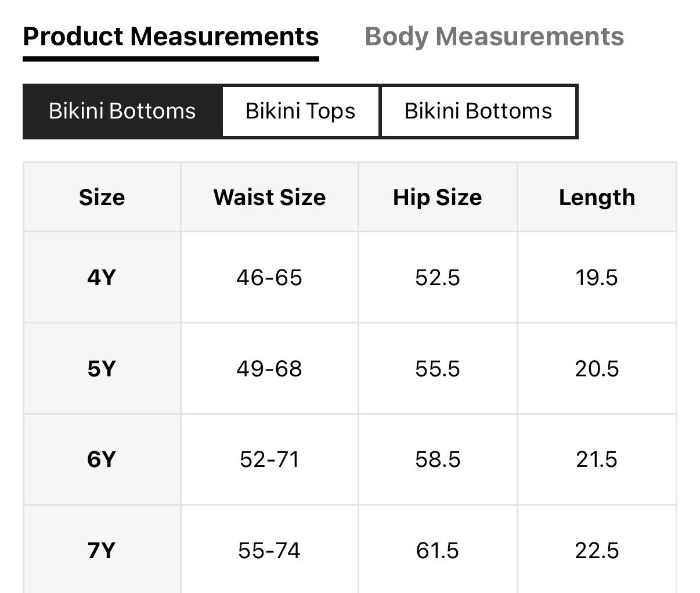Select the Product Measurements tab
The height and width of the screenshot is (593, 700).
pyautogui.click(x=171, y=36)
